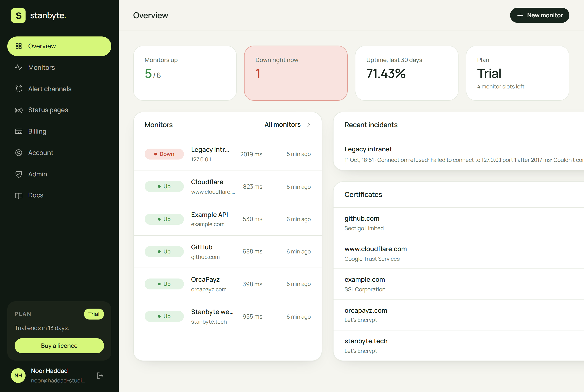Click the Account user icon
This screenshot has width=584, height=392.
click(x=19, y=153)
